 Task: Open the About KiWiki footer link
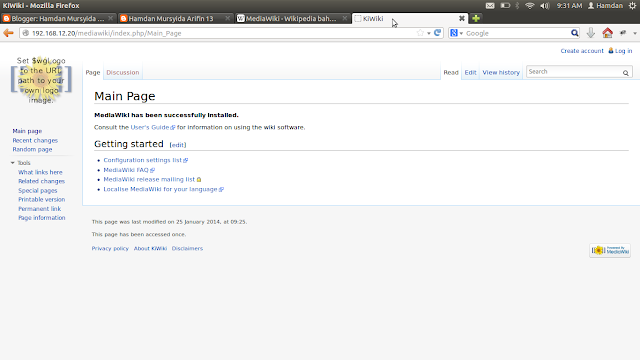pos(150,248)
